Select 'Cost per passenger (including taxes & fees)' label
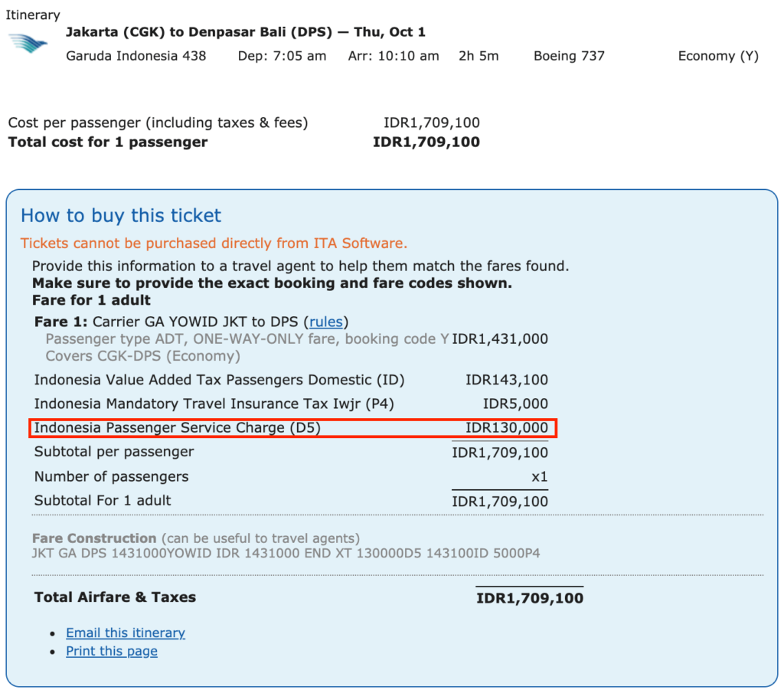Image resolution: width=784 pixels, height=693 pixels. 158,123
